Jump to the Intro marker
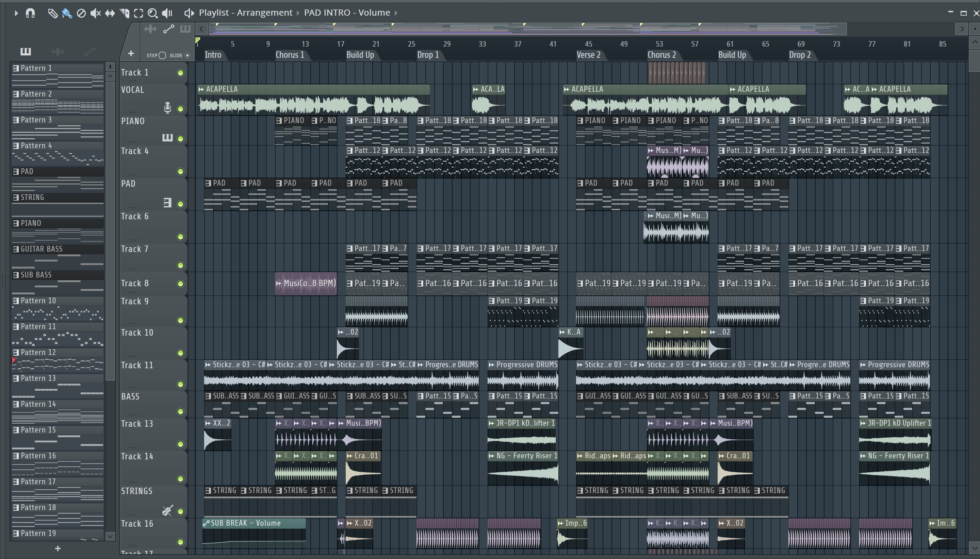This screenshot has height=559, width=980. click(213, 55)
